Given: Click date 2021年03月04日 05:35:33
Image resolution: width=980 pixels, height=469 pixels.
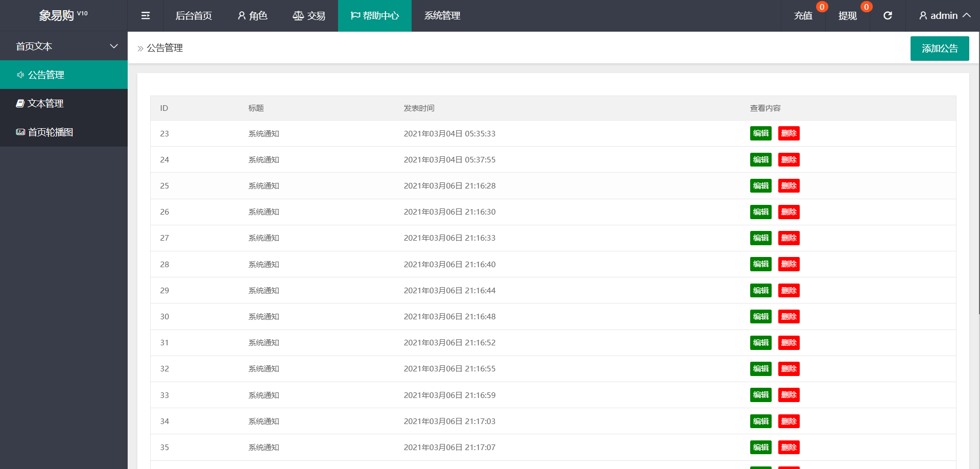Looking at the screenshot, I should coord(450,133).
